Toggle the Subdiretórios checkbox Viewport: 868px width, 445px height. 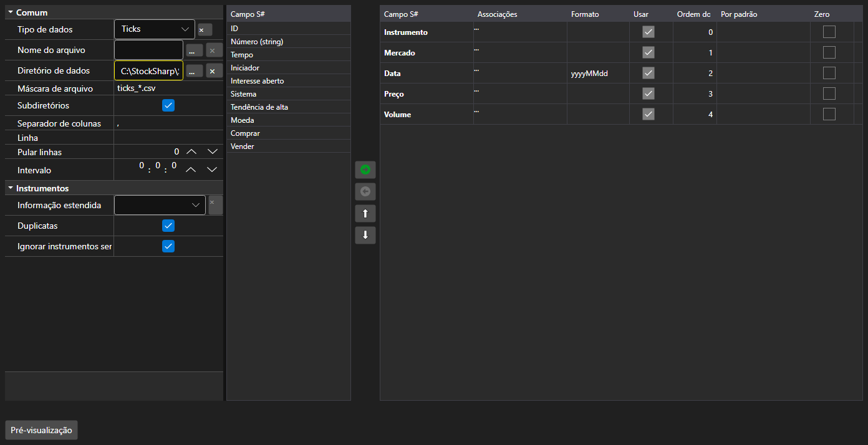[168, 105]
